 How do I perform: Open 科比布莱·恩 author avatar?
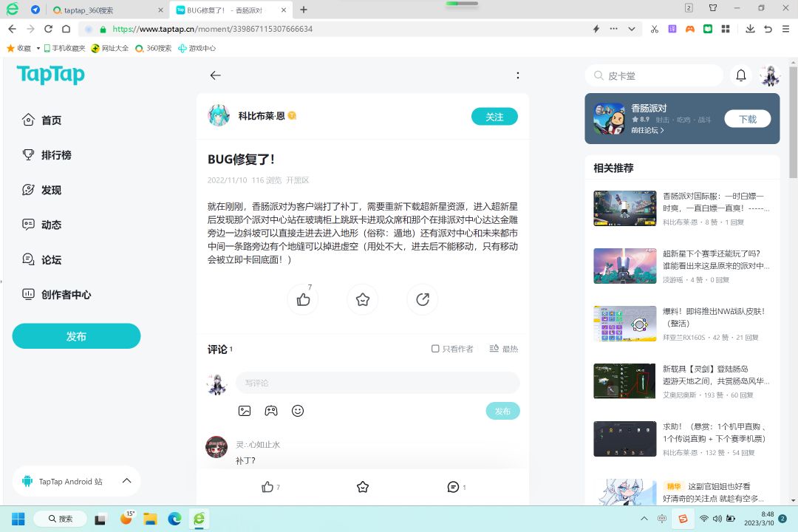pos(219,115)
